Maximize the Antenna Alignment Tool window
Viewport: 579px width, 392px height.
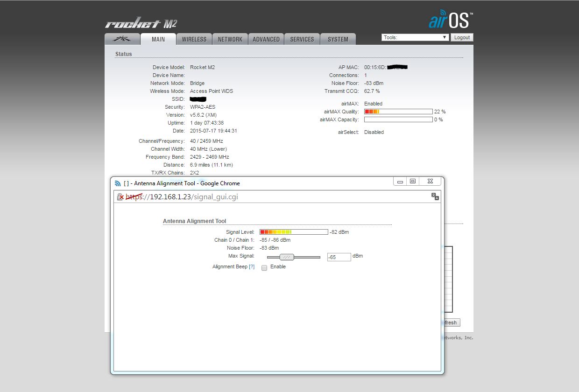coord(413,181)
